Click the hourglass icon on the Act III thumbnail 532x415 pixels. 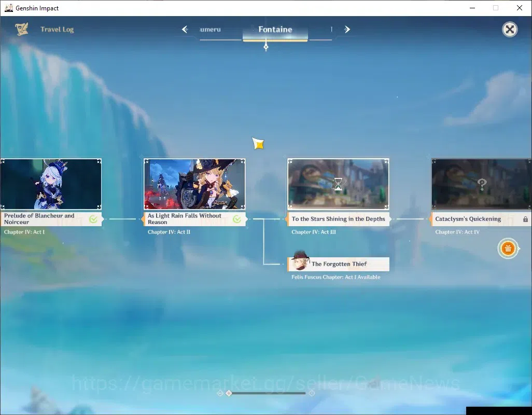(x=338, y=184)
